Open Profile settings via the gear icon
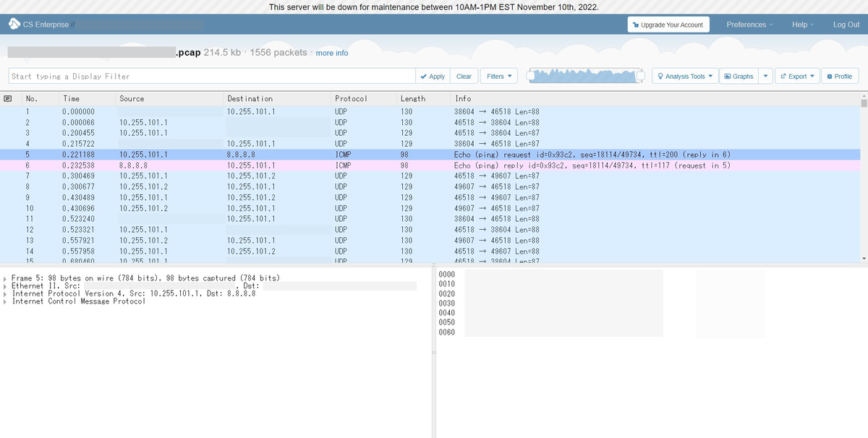Viewport: 868px width, 438px height. coord(830,76)
